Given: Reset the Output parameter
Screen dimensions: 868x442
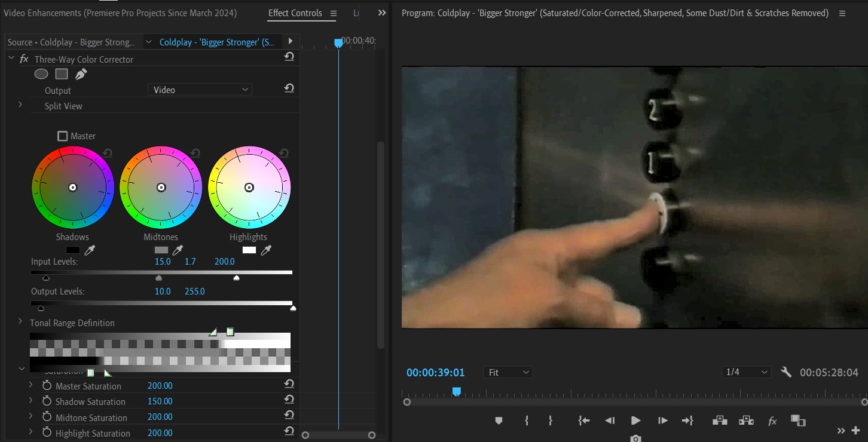Looking at the screenshot, I should coord(289,88).
